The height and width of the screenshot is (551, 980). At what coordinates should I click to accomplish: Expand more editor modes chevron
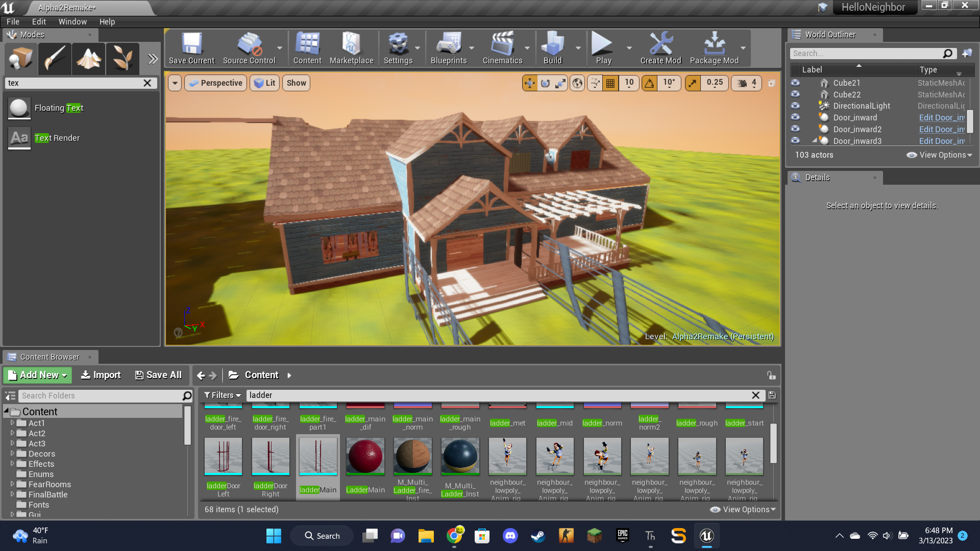coord(152,59)
